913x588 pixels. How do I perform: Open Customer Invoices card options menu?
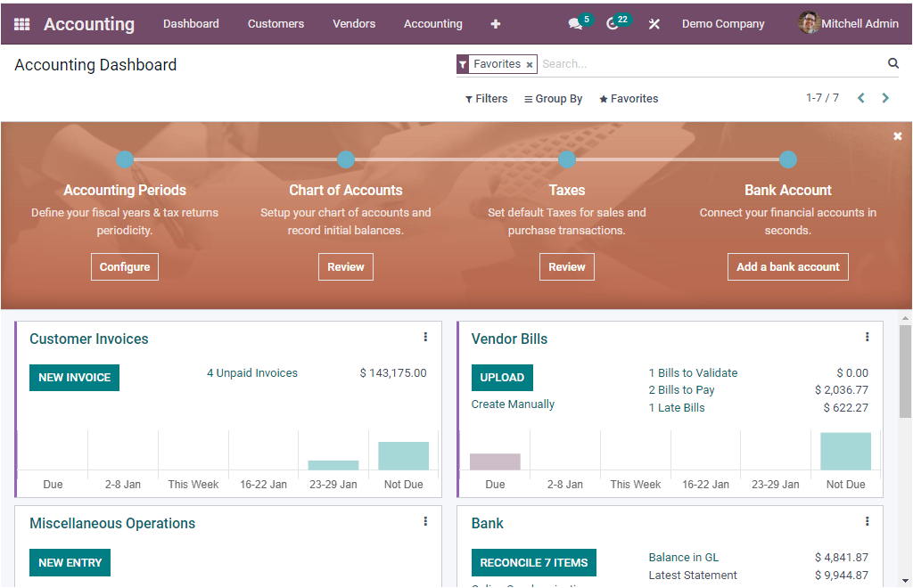click(425, 337)
